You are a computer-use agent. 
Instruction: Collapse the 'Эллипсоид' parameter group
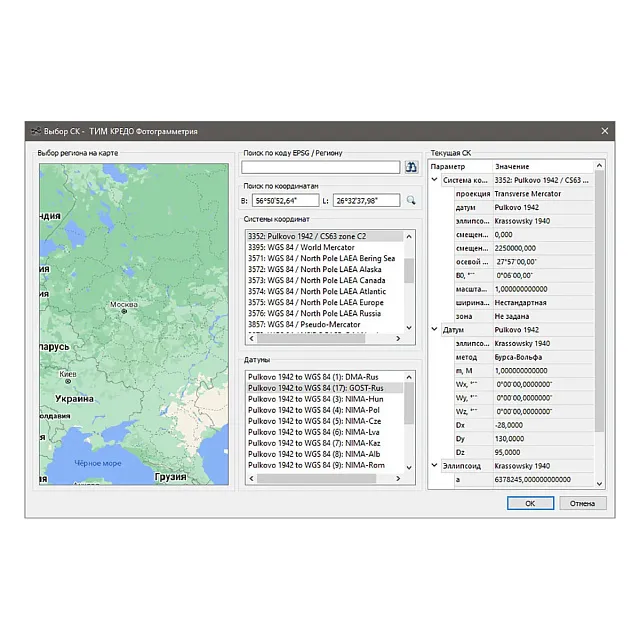pos(435,465)
